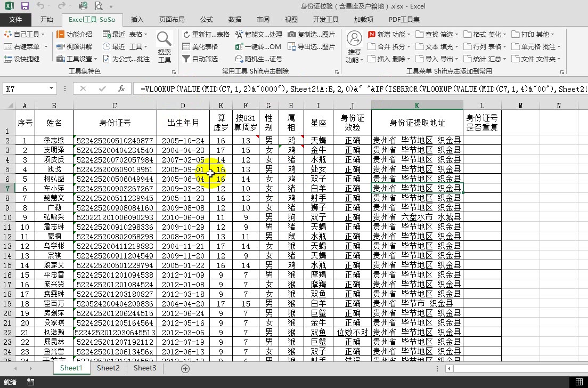Click the 设快捷键 shortcut key setting item
This screenshot has width=588, height=388.
click(x=21, y=58)
